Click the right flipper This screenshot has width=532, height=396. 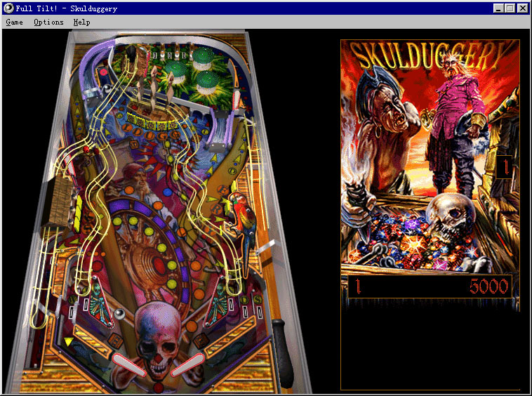[187, 365]
